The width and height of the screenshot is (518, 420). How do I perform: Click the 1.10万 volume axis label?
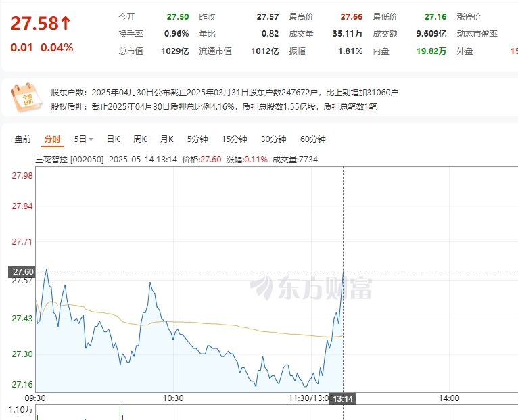click(x=20, y=410)
